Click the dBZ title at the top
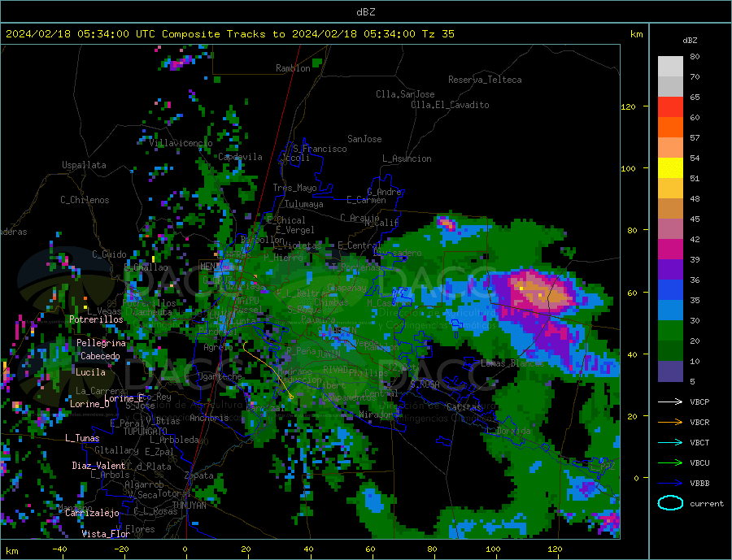The width and height of the screenshot is (732, 560). pos(365,12)
